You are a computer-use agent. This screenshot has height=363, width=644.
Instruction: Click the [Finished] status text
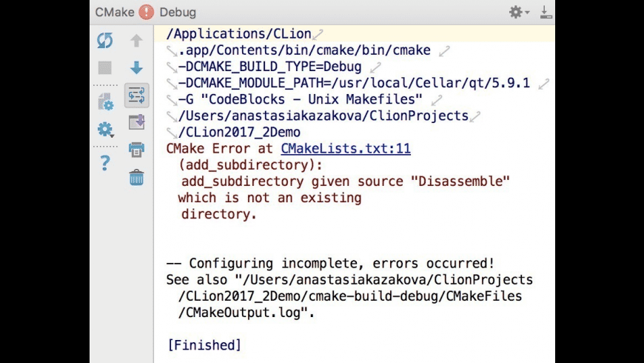[x=204, y=344]
